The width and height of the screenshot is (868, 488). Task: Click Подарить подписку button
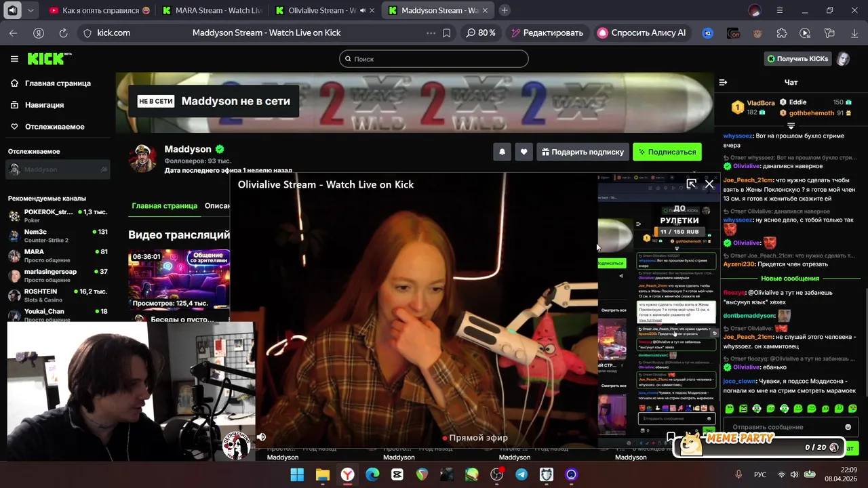point(583,152)
